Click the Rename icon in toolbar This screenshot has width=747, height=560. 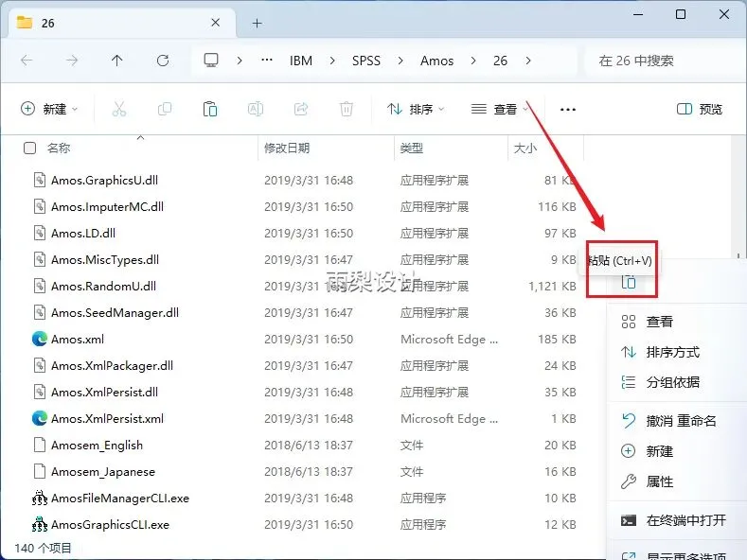256,109
